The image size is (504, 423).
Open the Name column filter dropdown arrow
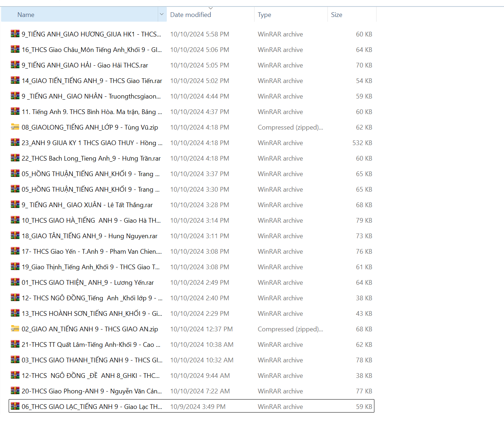(162, 14)
